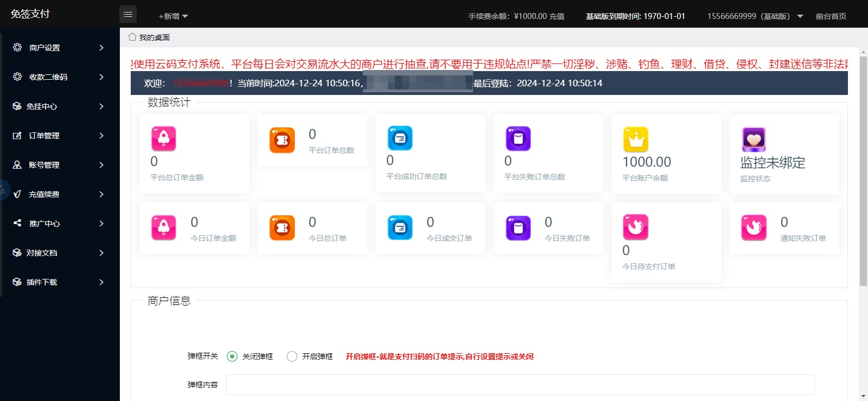Image resolution: width=868 pixels, height=401 pixels.
Task: Expand 充值续费 with its chevron
Action: [x=101, y=194]
